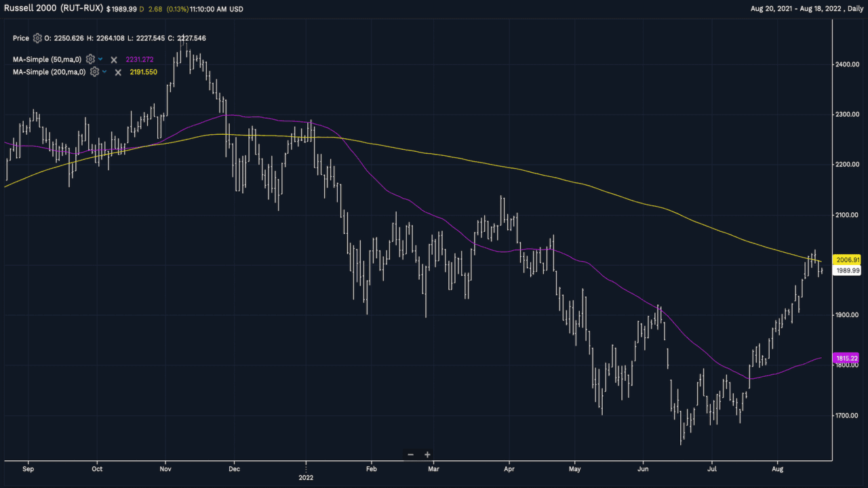Click the Russell 2000 (RUT-RUX) title

coord(52,9)
